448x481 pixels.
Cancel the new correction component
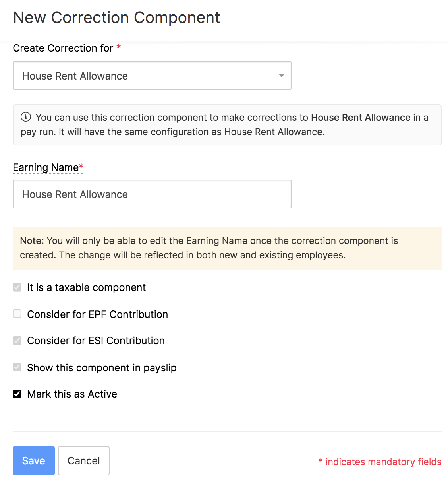pos(83,460)
